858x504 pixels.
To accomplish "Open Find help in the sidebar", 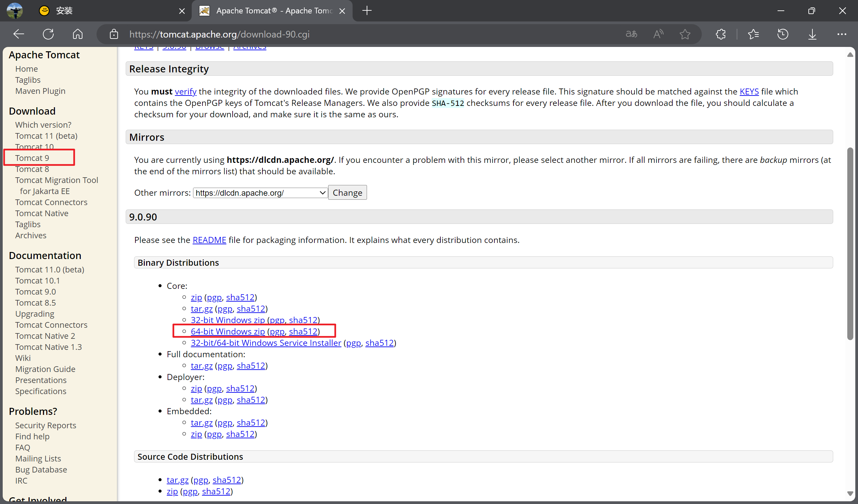I will [x=33, y=437].
